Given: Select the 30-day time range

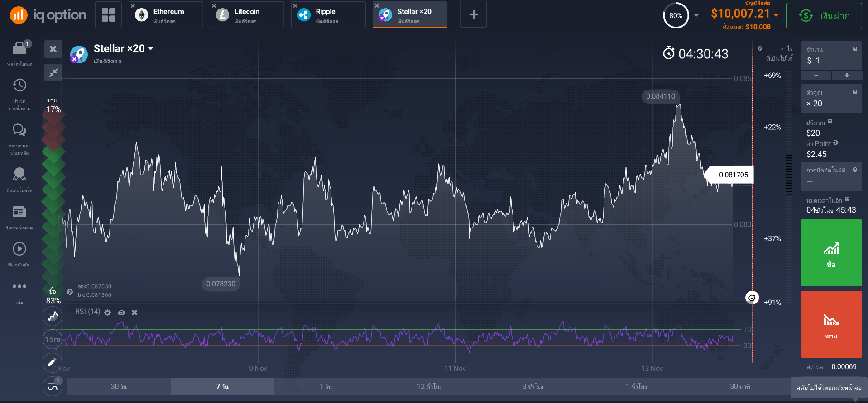Looking at the screenshot, I should (119, 386).
